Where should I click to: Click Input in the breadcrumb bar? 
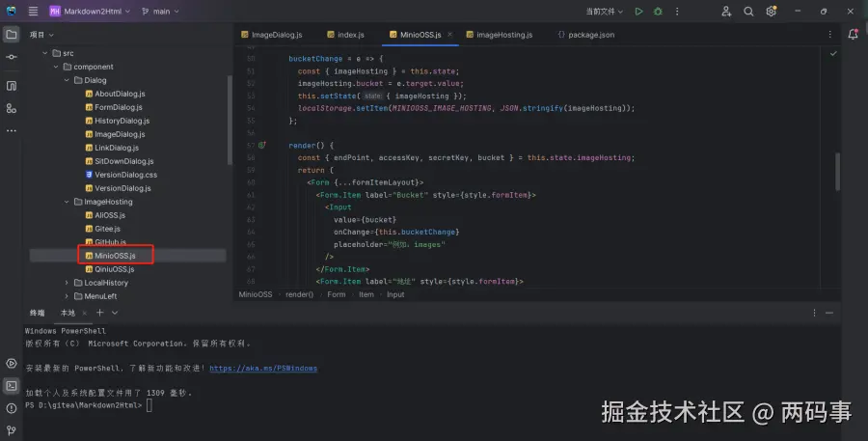click(395, 294)
